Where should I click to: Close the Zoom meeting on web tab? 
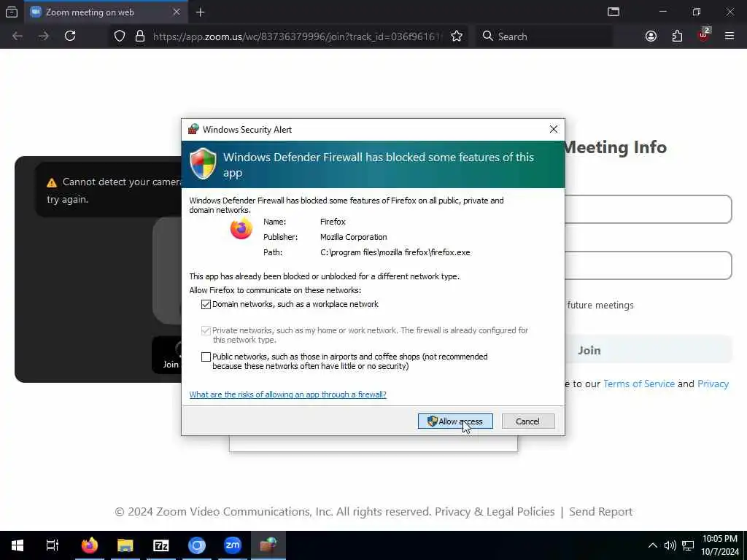(x=177, y=12)
